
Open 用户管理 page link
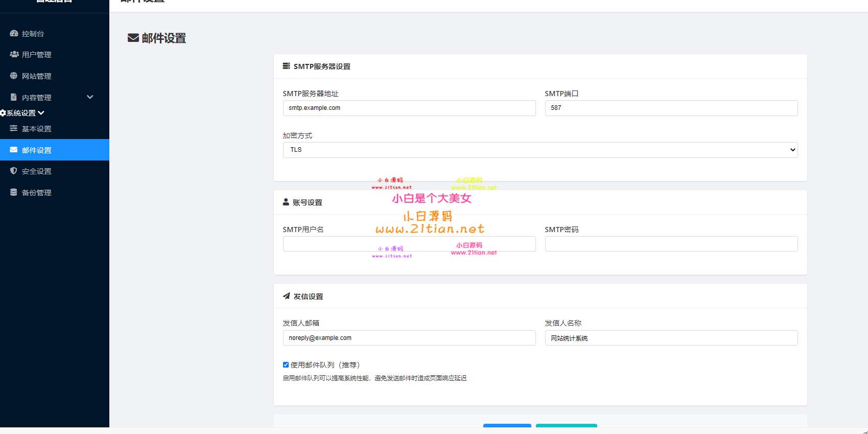pos(36,55)
